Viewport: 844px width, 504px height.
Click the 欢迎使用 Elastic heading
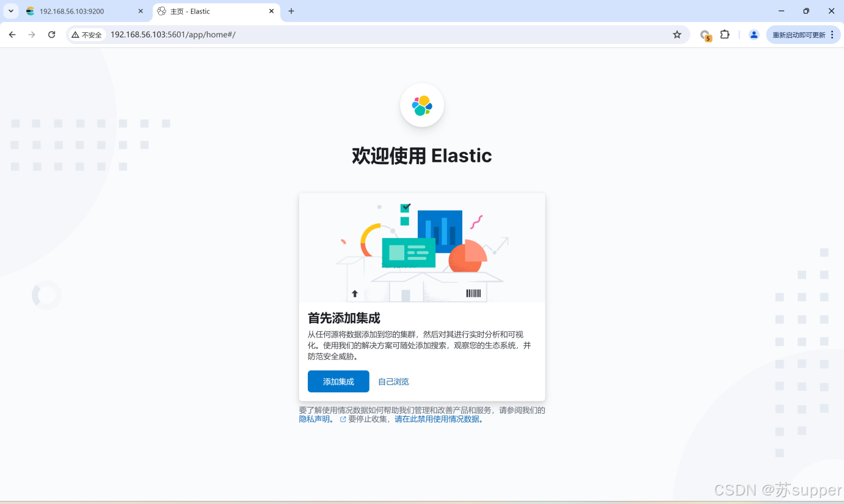pyautogui.click(x=422, y=156)
